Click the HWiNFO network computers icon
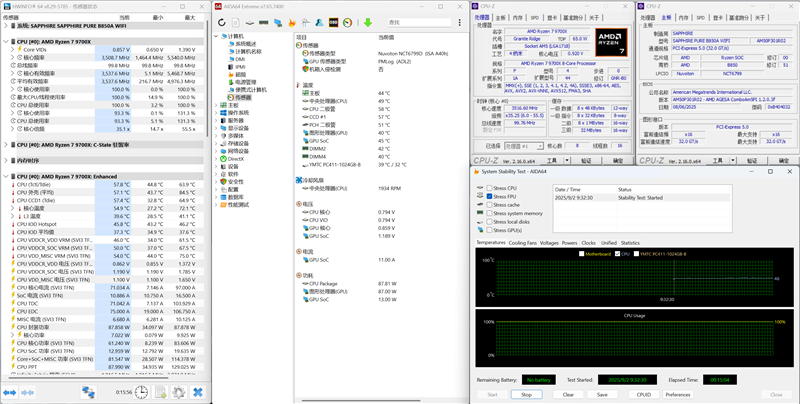Image resolution: width=800 pixels, height=404 pixels. point(89,392)
